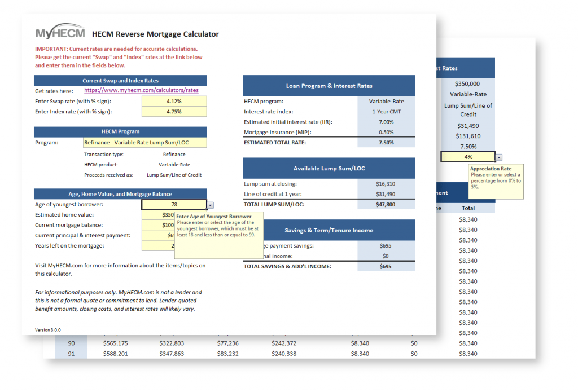The width and height of the screenshot is (578, 392).
Task: Open the myhecm.com calculators rates link
Action: [141, 90]
